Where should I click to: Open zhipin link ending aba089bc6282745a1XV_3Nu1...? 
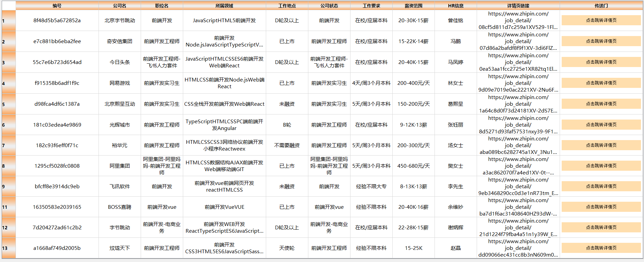(x=518, y=145)
